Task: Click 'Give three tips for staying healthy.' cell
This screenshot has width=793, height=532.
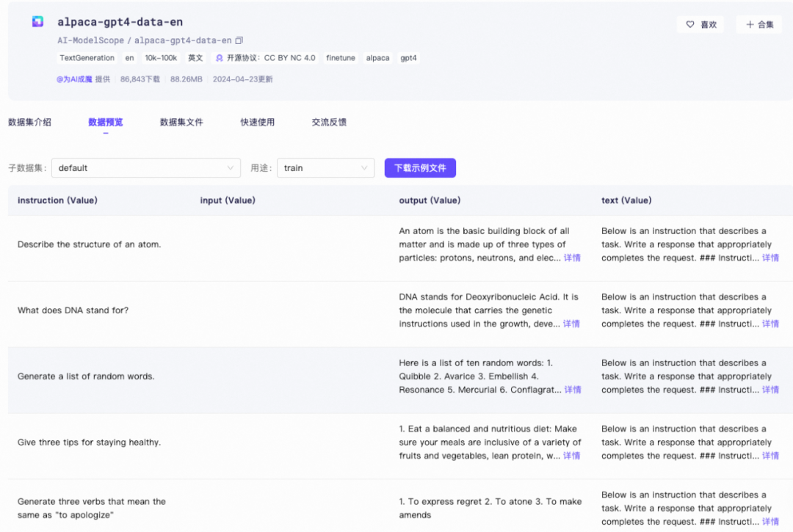Action: tap(90, 442)
